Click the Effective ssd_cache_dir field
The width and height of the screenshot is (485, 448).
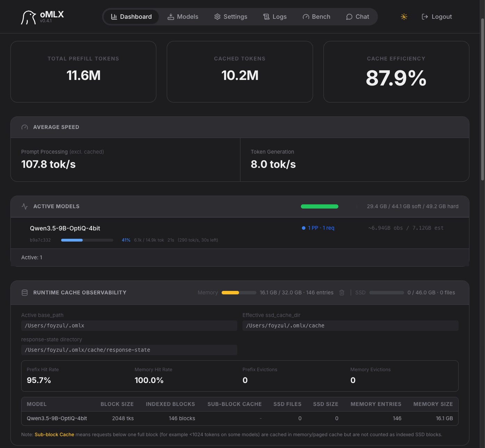point(350,326)
